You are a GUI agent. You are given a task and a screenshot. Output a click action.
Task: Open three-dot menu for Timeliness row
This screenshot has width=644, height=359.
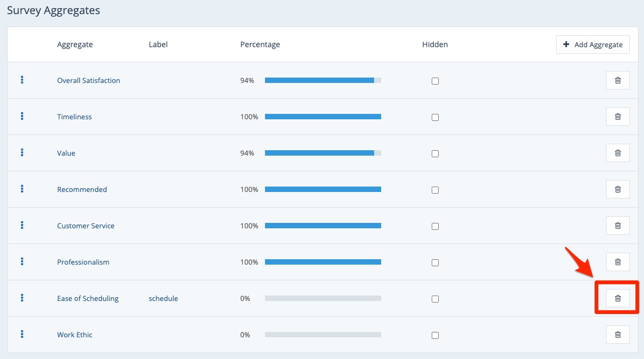tap(22, 116)
